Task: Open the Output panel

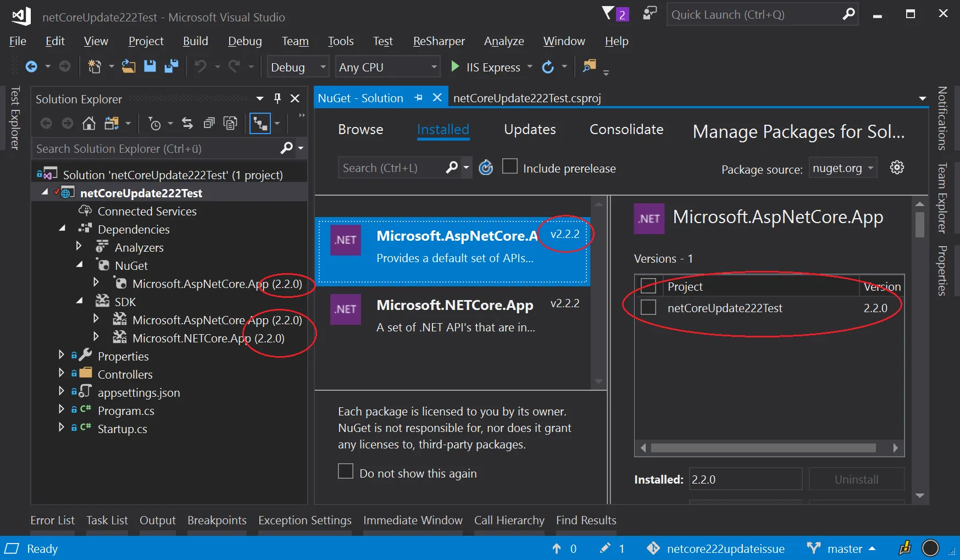Action: (158, 520)
